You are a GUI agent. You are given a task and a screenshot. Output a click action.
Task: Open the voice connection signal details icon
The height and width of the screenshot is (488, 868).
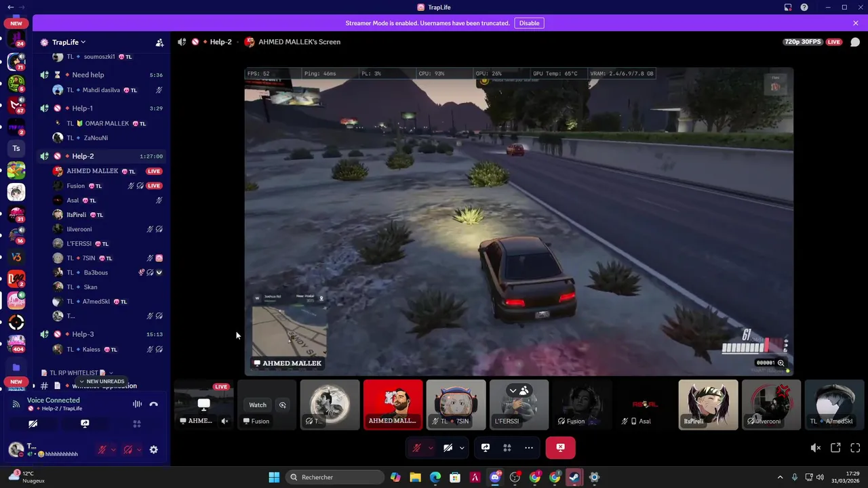(16, 404)
